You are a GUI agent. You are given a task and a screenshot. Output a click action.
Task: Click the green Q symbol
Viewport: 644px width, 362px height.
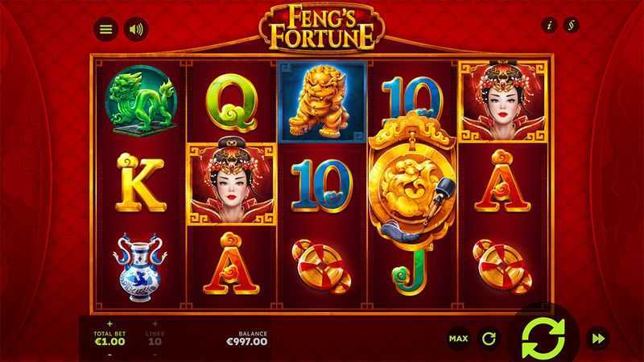tap(232, 102)
